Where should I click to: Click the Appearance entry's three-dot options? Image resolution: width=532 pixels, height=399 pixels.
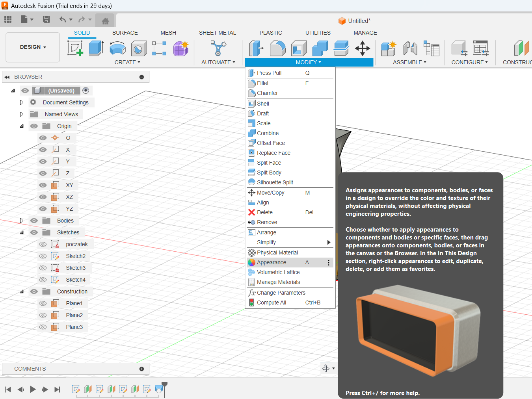[x=329, y=263]
